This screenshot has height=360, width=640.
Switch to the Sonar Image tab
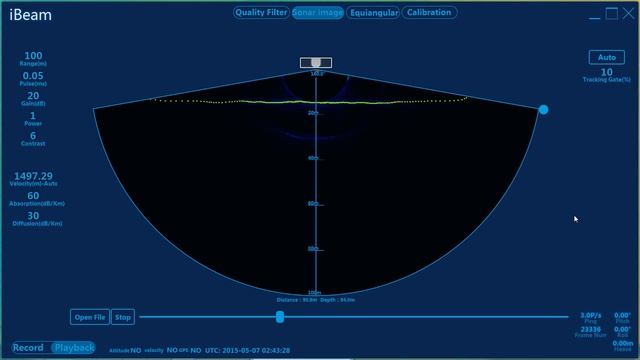(x=318, y=13)
